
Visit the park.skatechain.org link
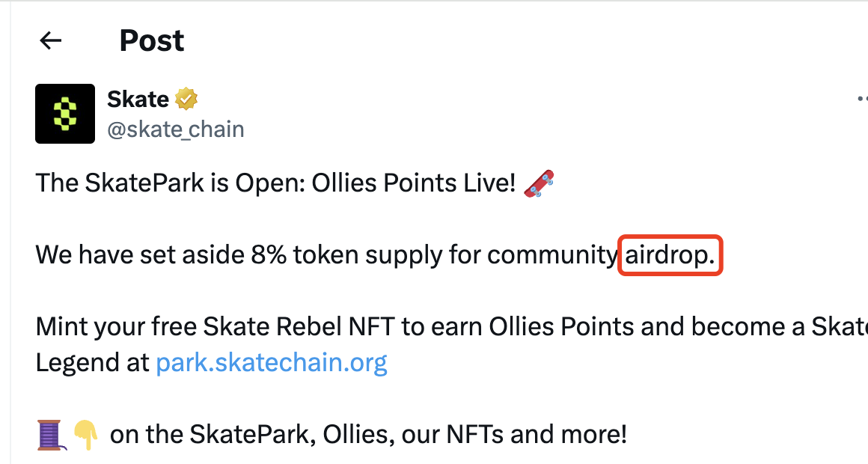click(271, 363)
